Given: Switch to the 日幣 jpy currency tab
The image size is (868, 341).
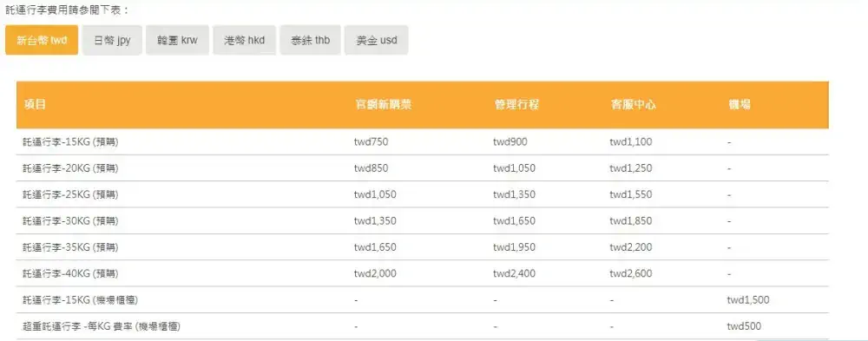Looking at the screenshot, I should [112, 40].
